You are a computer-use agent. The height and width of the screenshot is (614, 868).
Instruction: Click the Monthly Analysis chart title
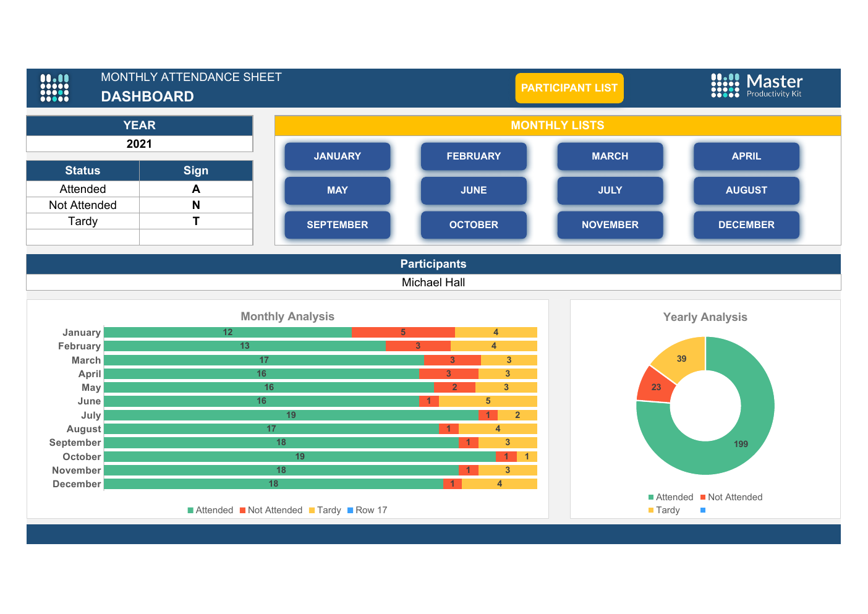[287, 317]
